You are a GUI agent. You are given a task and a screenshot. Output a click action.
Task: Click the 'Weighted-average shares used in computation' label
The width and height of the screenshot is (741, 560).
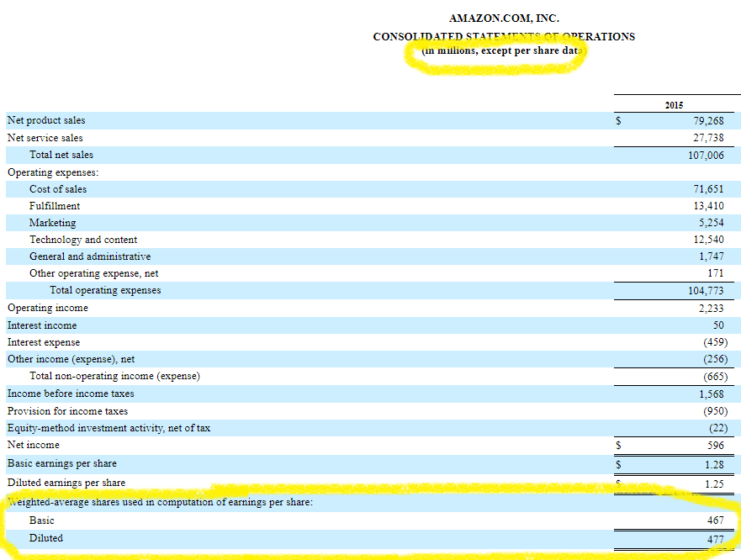[x=160, y=502]
